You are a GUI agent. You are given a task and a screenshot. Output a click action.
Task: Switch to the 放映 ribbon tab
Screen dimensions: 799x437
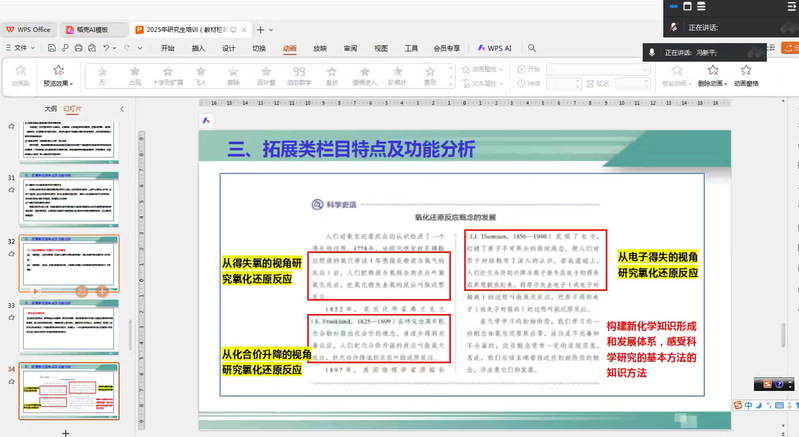(x=319, y=48)
